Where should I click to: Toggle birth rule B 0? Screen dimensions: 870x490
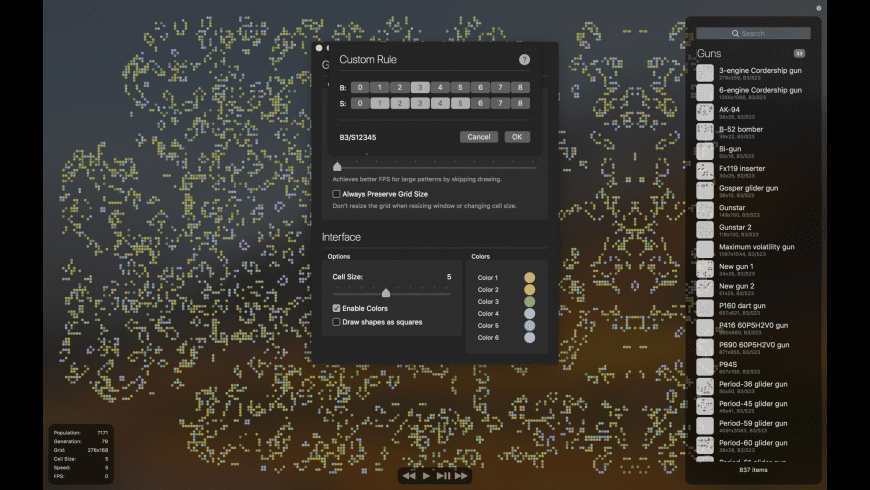(x=360, y=87)
